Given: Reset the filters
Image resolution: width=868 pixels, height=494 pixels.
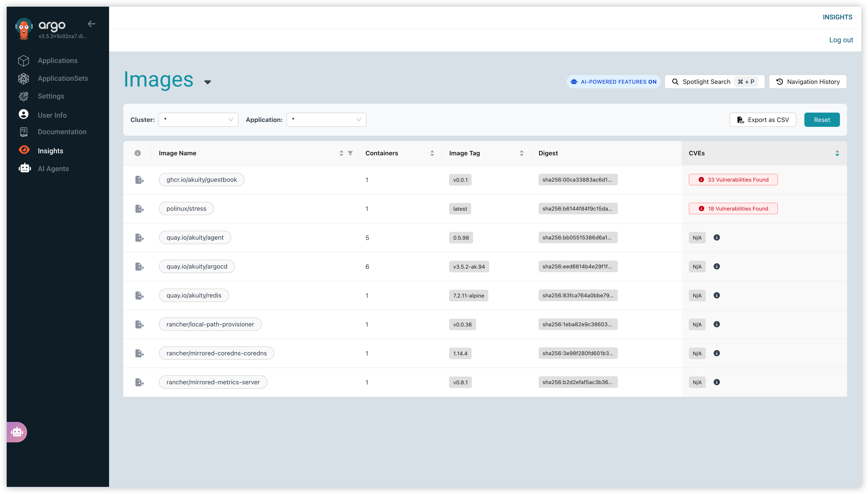Looking at the screenshot, I should tap(822, 120).
